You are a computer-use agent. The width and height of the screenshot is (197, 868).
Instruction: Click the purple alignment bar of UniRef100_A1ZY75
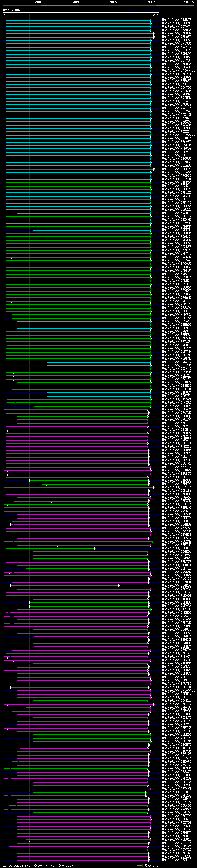coord(79,487)
